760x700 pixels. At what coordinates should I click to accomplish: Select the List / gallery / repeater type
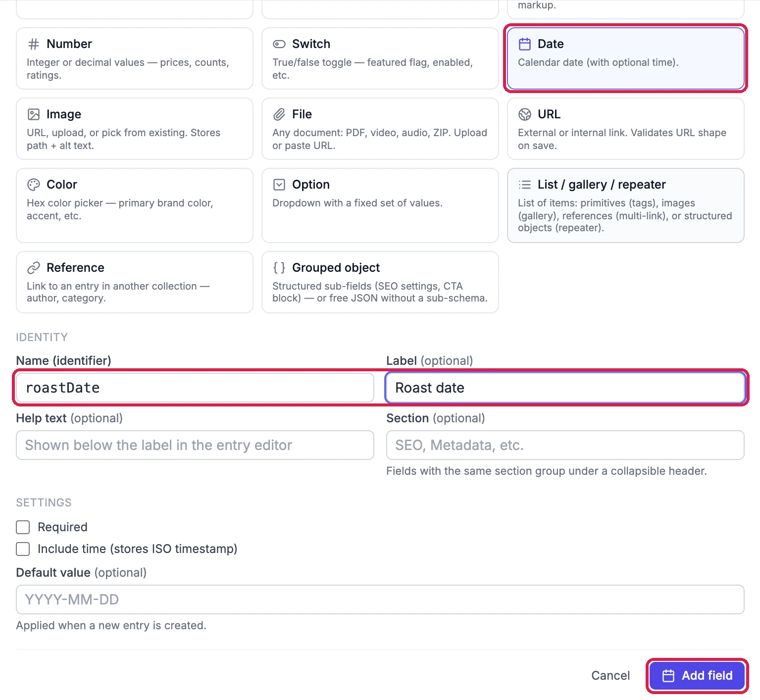pos(626,205)
